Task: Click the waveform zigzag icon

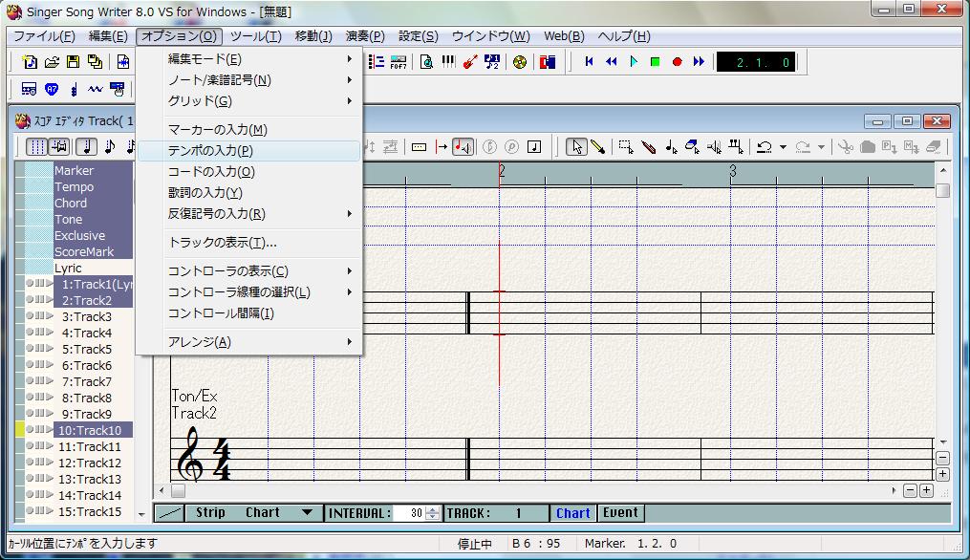Action: click(x=95, y=89)
